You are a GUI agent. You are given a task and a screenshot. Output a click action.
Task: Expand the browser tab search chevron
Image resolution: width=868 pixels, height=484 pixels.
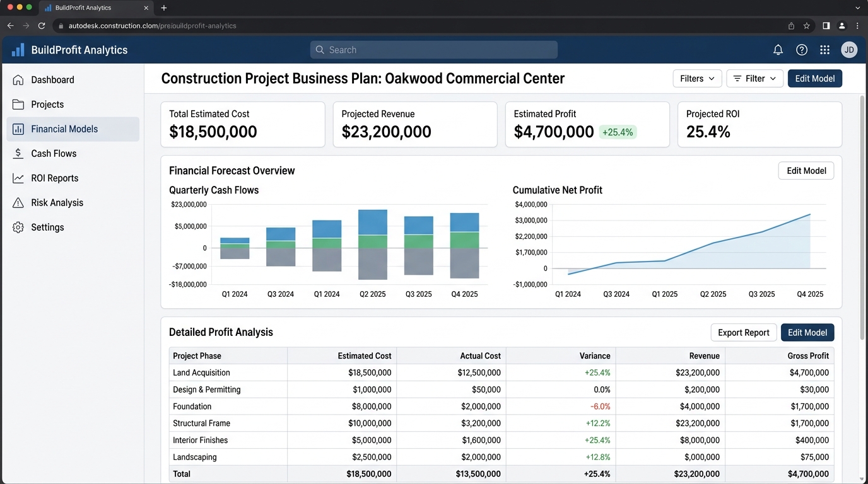click(x=857, y=8)
